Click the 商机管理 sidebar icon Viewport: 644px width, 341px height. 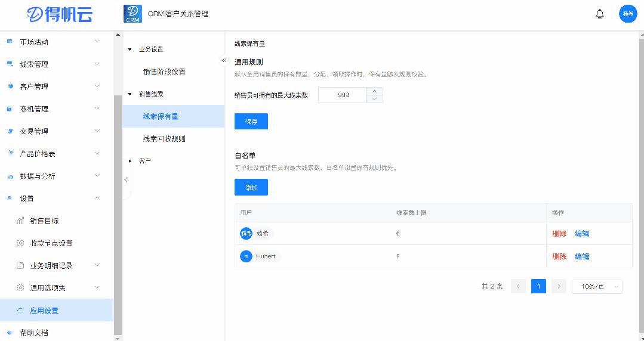(x=10, y=108)
